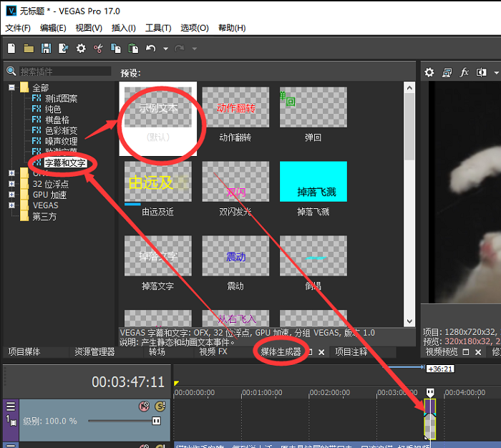
Task: Select 色彩渐变 generator
Action: click(x=61, y=130)
